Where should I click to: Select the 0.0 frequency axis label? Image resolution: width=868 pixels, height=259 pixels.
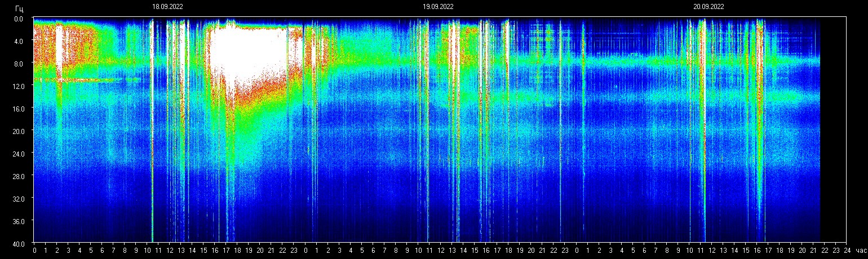(19, 19)
